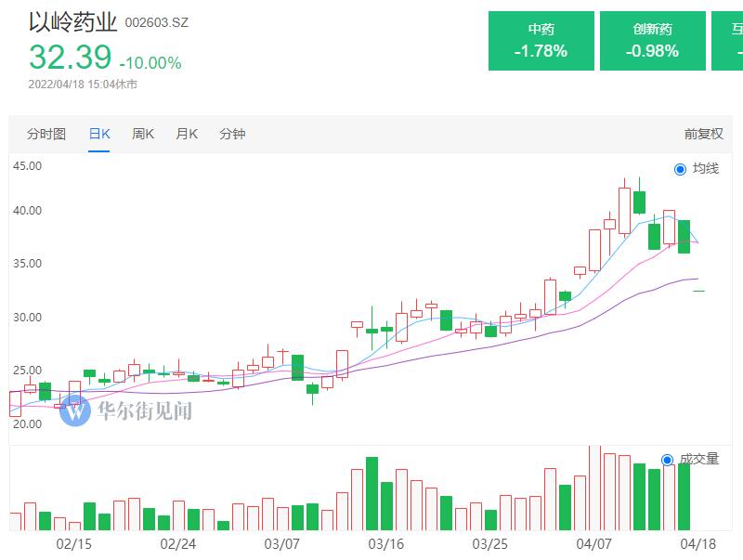Viewport: 743px width, 560px height.
Task: Click the 02/15 date axis label
Action: [73, 544]
